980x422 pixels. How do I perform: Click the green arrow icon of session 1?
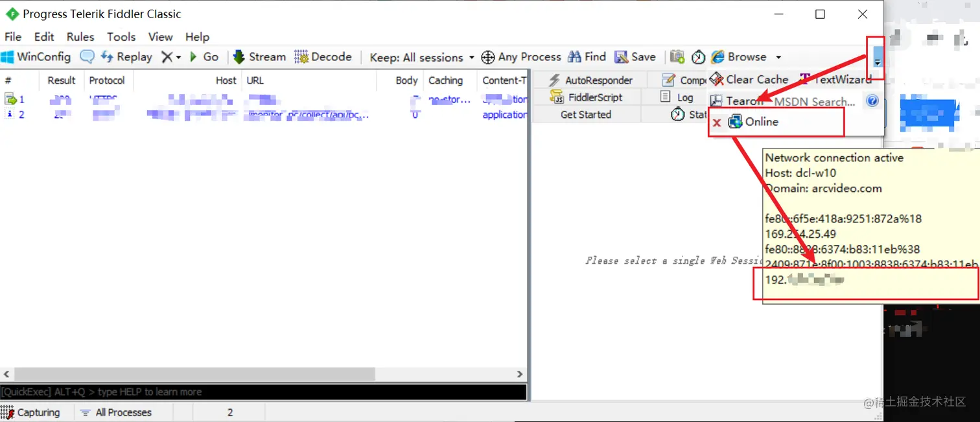[10, 99]
